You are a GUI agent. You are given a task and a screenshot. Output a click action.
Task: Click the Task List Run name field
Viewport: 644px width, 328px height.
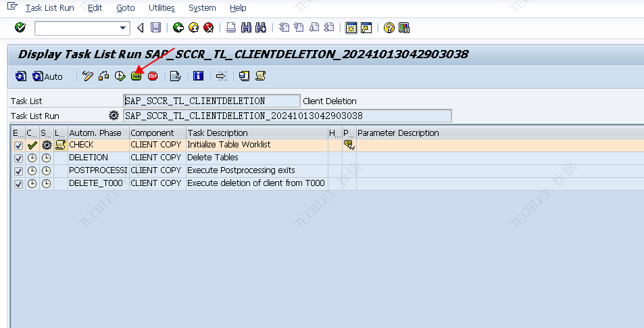[287, 116]
